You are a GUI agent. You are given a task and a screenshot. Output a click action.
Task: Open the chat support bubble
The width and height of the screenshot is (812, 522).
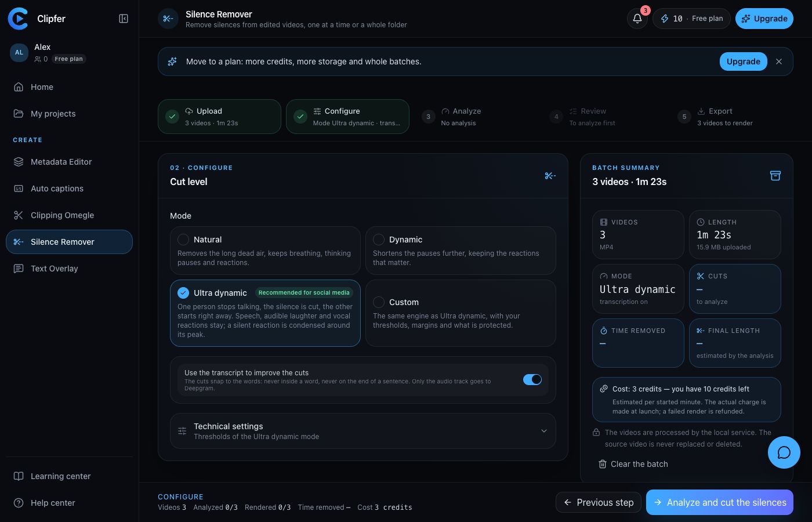784,452
